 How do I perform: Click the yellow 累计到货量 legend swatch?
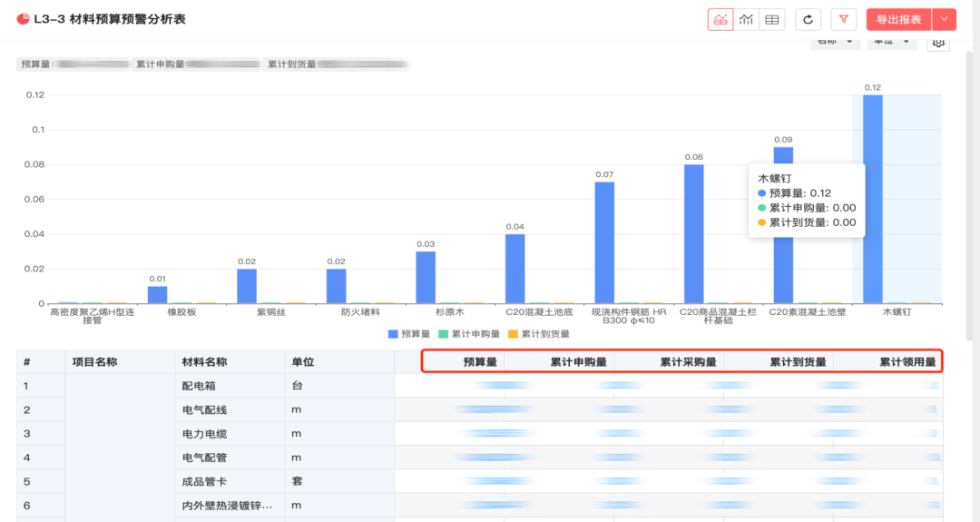tap(513, 334)
